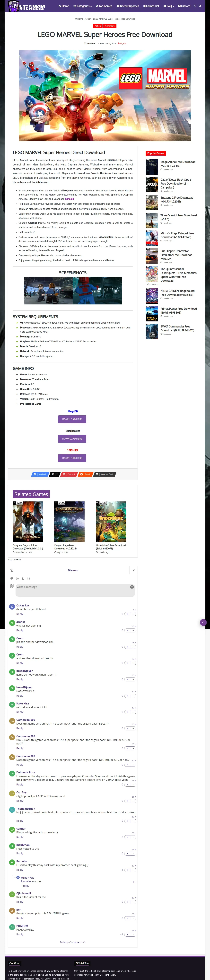View the left LEGO gameplay screenshot

(48, 291)
